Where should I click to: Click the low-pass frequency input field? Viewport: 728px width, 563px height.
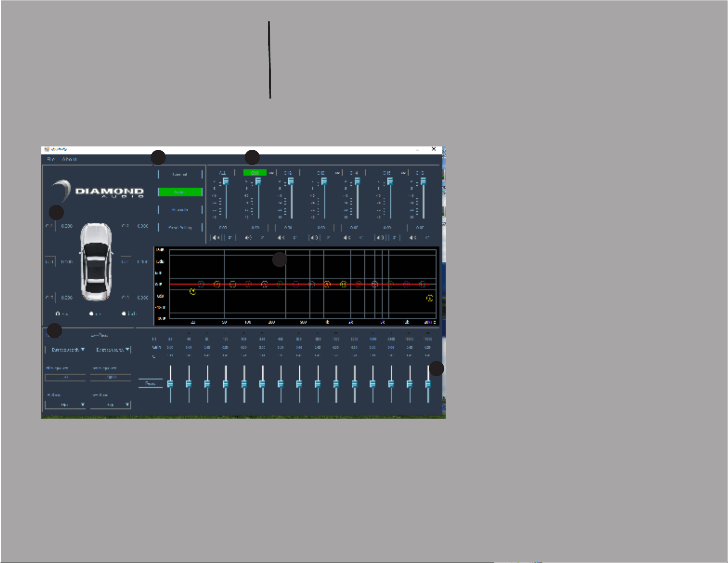coord(111,378)
